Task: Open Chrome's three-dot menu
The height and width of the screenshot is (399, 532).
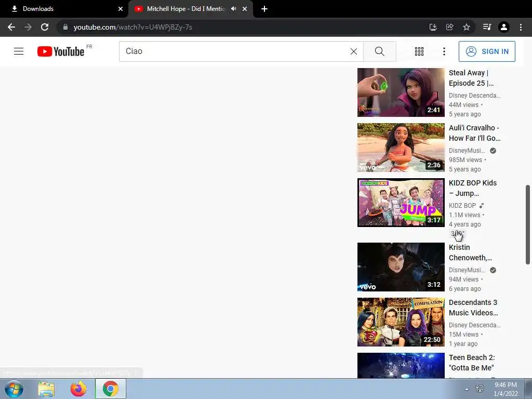Action: tap(521, 27)
